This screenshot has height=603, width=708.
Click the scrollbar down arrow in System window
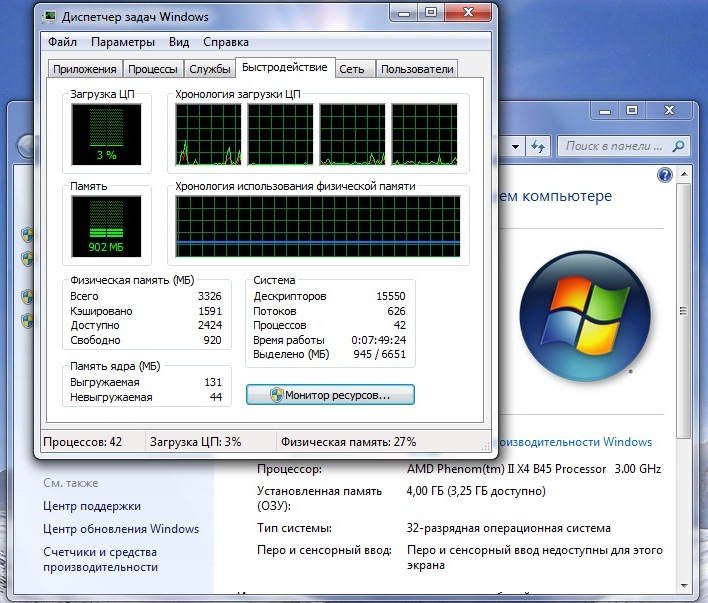click(684, 586)
